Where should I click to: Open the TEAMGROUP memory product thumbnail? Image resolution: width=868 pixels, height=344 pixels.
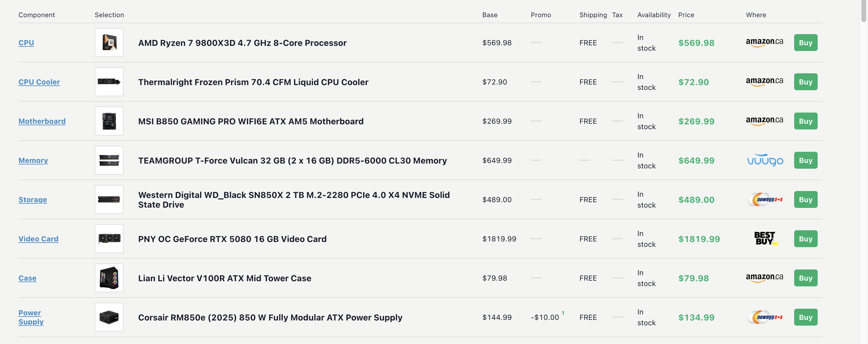pos(109,160)
